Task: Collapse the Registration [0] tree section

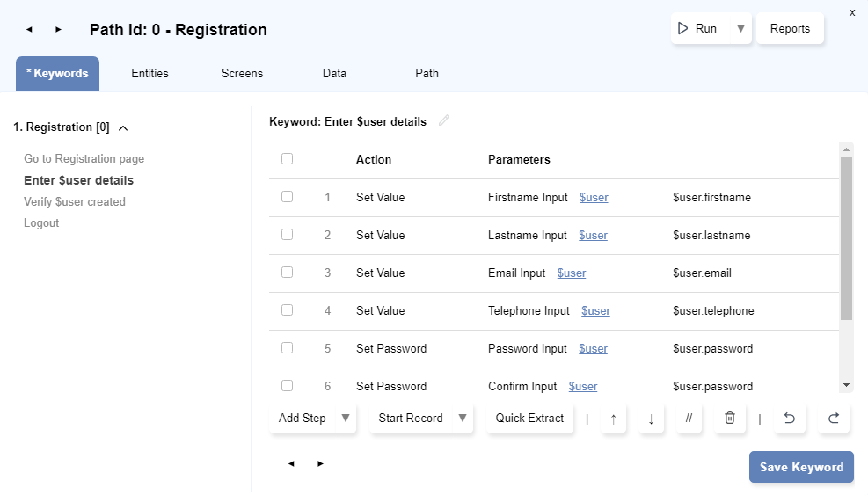Action: pyautogui.click(x=123, y=128)
